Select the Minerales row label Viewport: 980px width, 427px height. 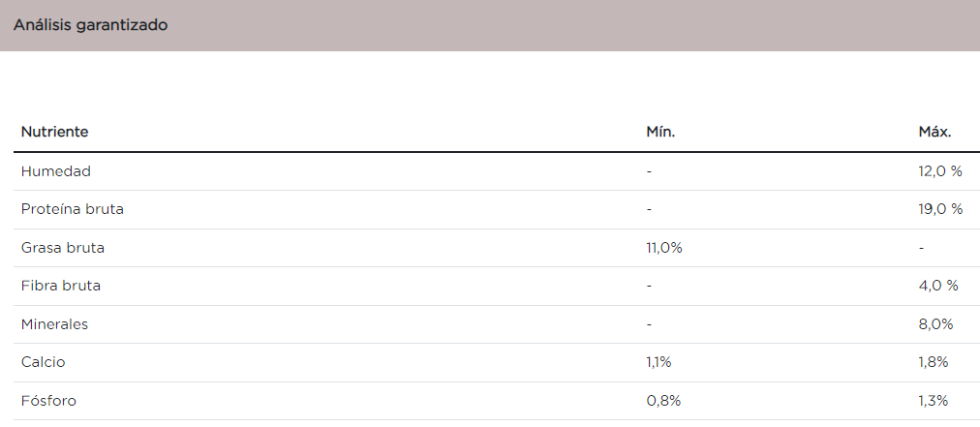coord(55,324)
